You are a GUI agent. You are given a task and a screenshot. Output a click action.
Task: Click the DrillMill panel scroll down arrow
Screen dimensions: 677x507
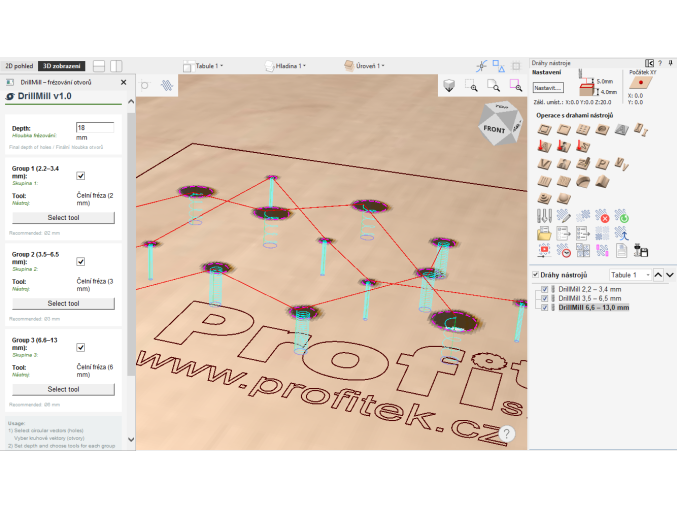point(131,440)
